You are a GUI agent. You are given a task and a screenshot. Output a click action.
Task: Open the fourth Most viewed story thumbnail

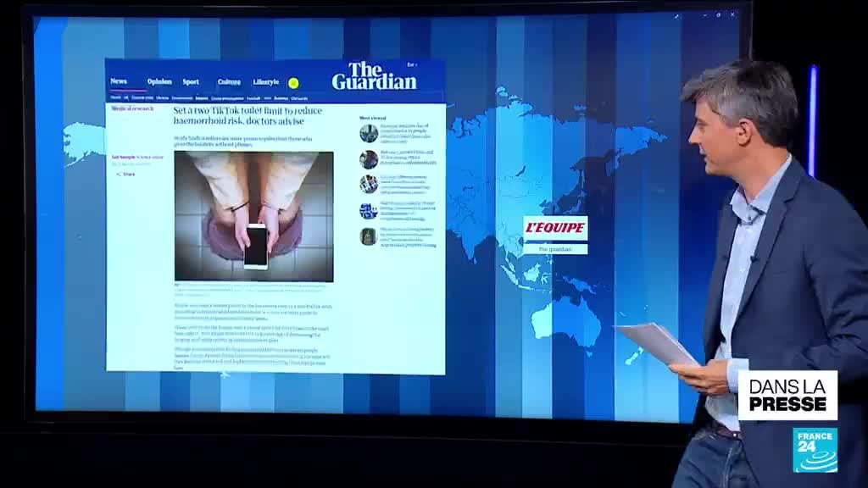tap(368, 210)
